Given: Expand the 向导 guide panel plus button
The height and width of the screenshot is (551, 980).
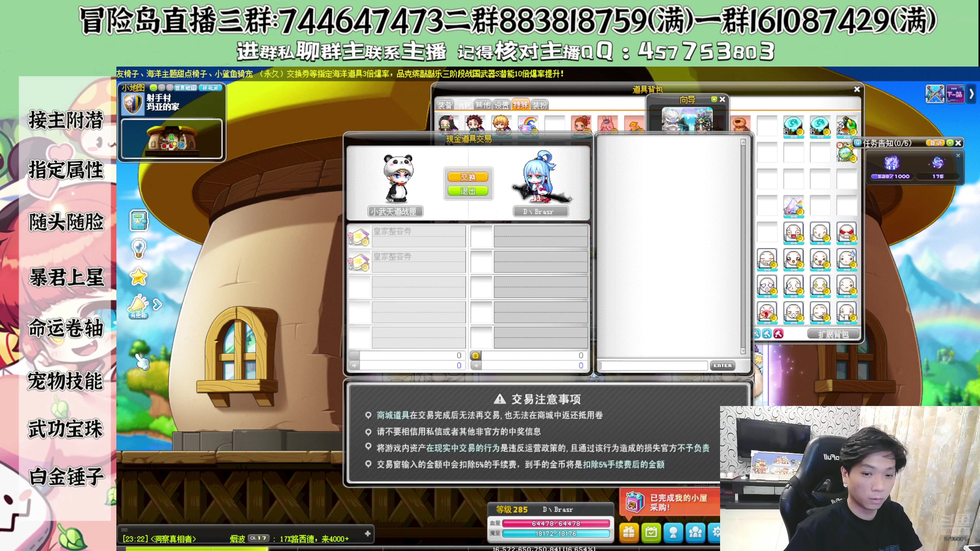Looking at the screenshot, I should [714, 99].
